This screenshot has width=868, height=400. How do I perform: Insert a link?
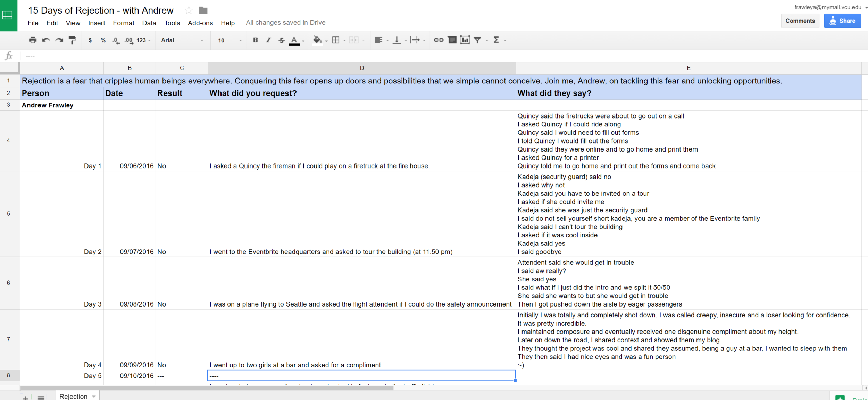(x=439, y=40)
